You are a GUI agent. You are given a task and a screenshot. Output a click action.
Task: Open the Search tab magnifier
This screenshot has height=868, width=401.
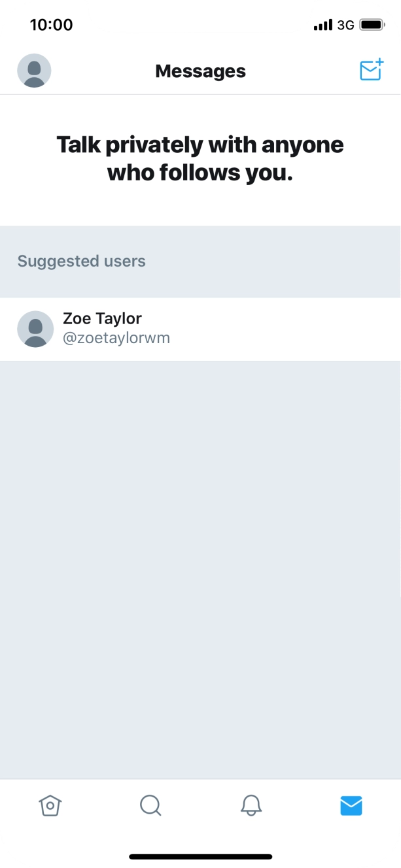150,805
